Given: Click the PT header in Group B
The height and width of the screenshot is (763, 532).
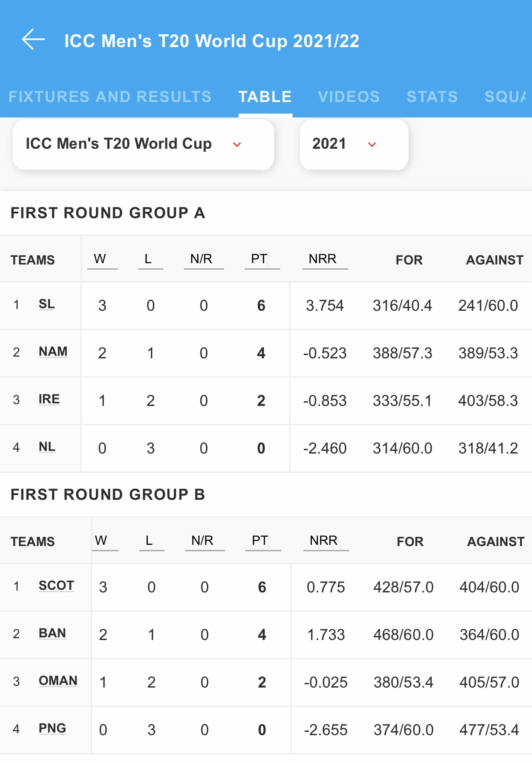Looking at the screenshot, I should tap(260, 541).
